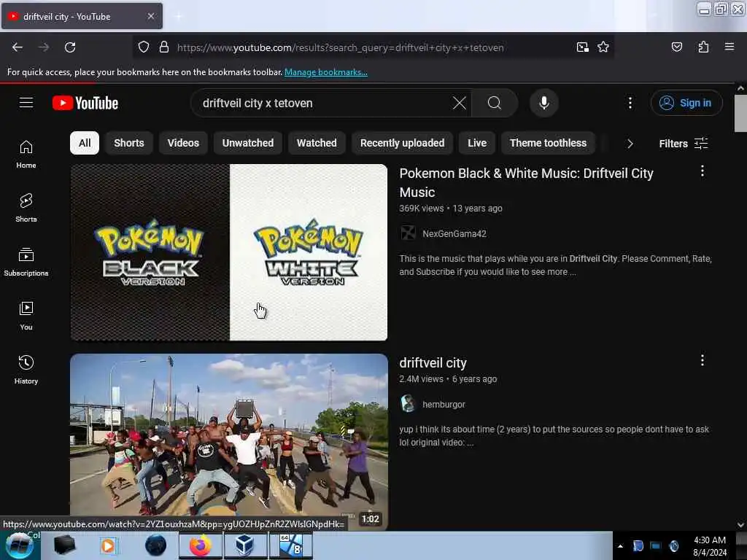Screen dimensions: 747x560
Task: Close the driftveil city YouTube tab
Action: (150, 16)
